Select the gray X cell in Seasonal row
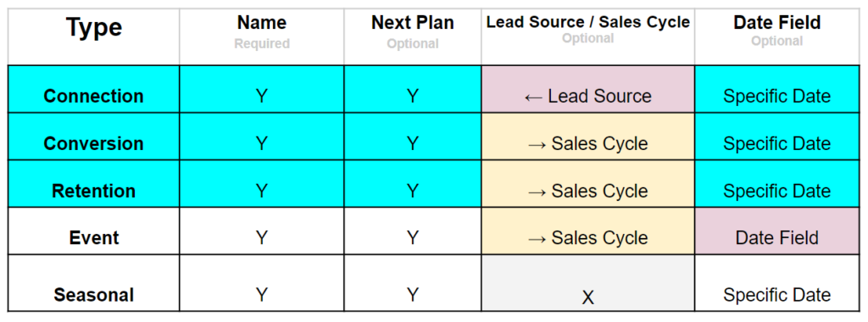This screenshot has height=322, width=868. 588,283
